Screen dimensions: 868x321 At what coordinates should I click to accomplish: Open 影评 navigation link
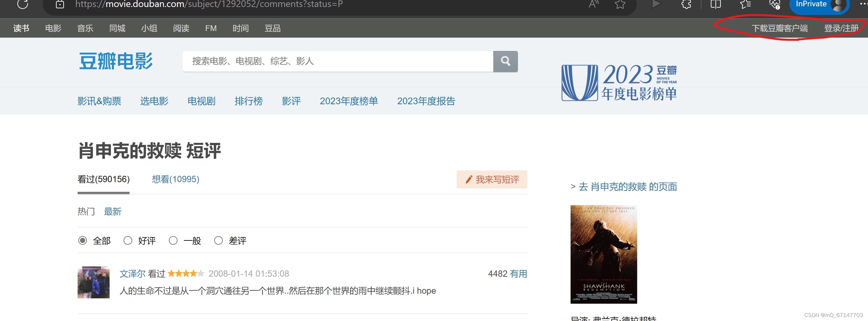pos(291,101)
